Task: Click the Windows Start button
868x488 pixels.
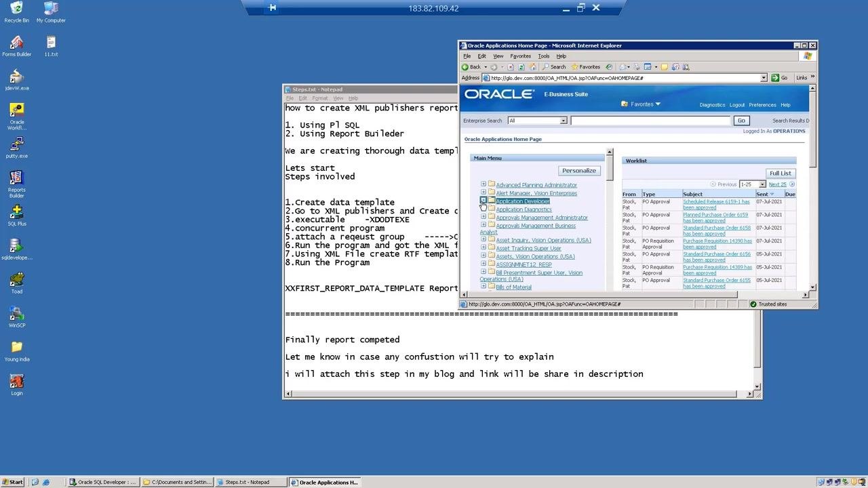Action: (13, 483)
